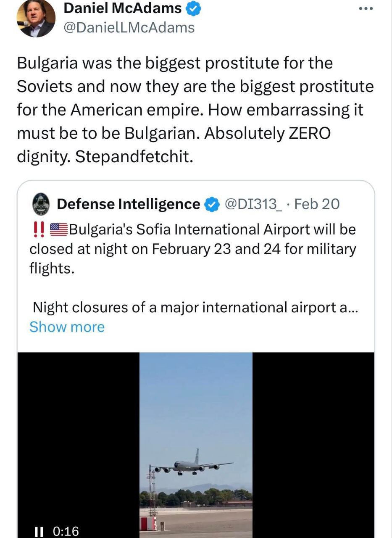Click Defense Intelligence's verified checkmark badge
This screenshot has height=538, width=392.
point(212,204)
